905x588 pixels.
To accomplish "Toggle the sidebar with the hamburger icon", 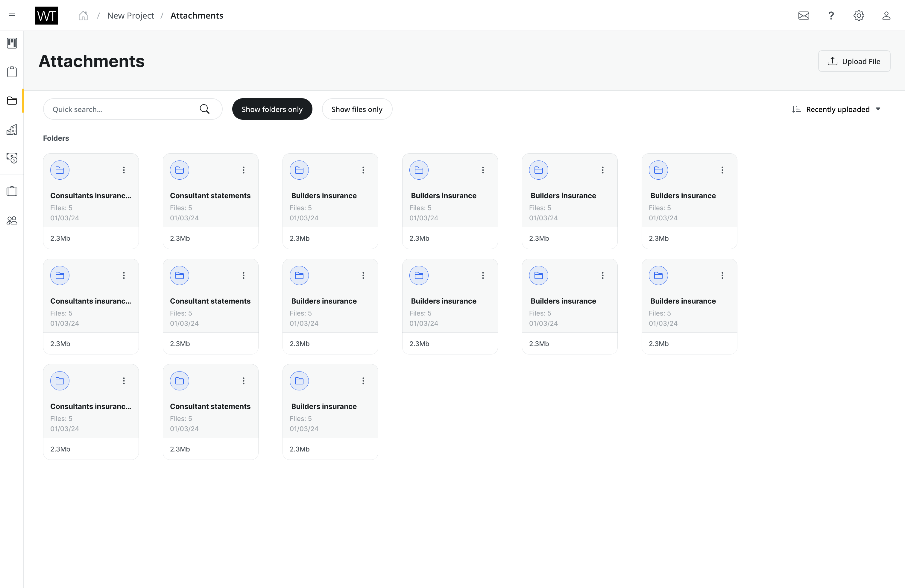I will pyautogui.click(x=12, y=15).
